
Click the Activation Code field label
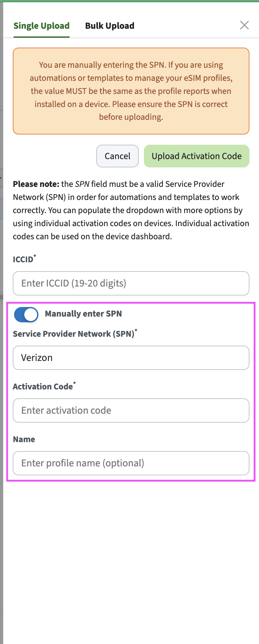tap(43, 387)
